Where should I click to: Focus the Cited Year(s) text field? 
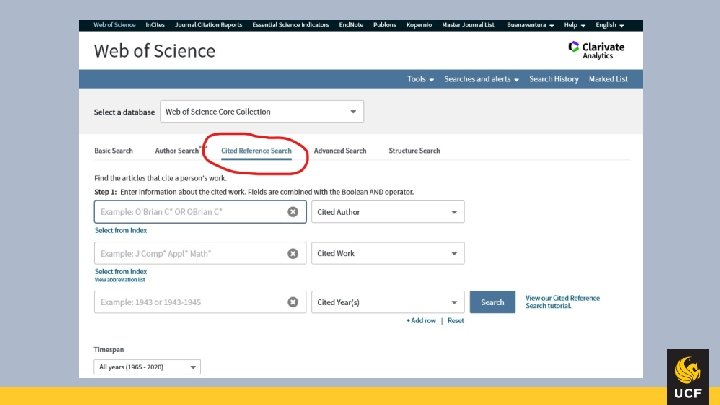pos(200,302)
